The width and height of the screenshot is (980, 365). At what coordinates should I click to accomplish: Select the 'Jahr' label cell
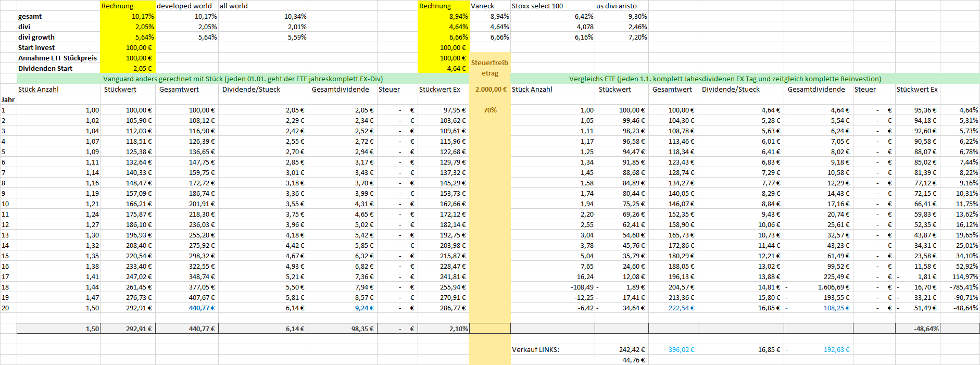[x=8, y=99]
